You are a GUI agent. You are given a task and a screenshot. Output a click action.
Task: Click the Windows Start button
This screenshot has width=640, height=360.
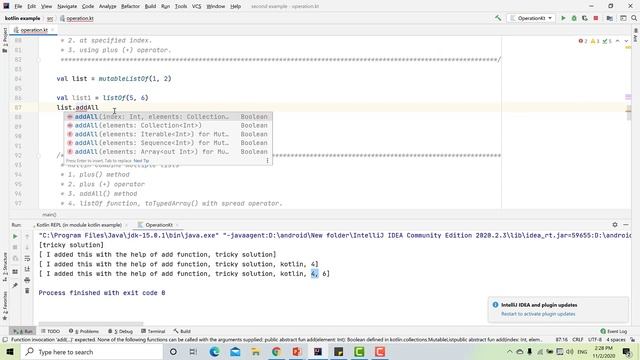click(10, 352)
